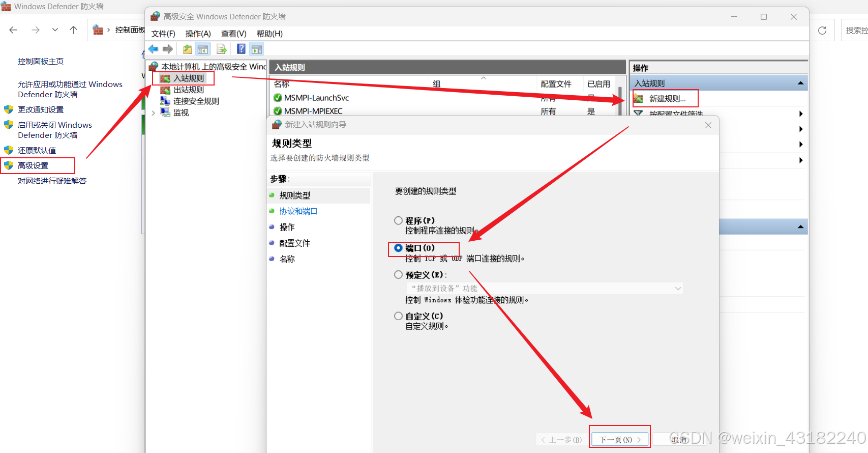Click the MSMPI-LaunchSvc green check icon
868x453 pixels.
278,98
